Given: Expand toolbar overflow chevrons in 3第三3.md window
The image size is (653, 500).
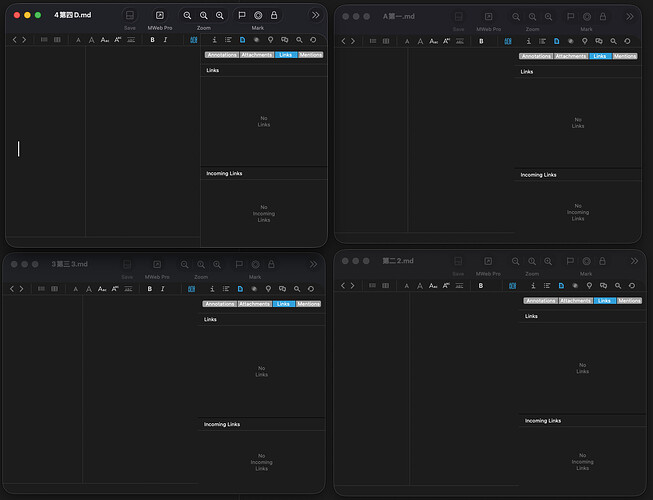Looking at the screenshot, I should [313, 264].
